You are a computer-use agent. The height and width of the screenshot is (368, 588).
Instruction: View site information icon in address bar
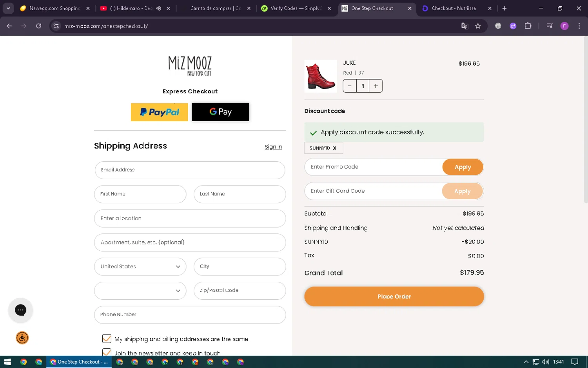tap(56, 26)
